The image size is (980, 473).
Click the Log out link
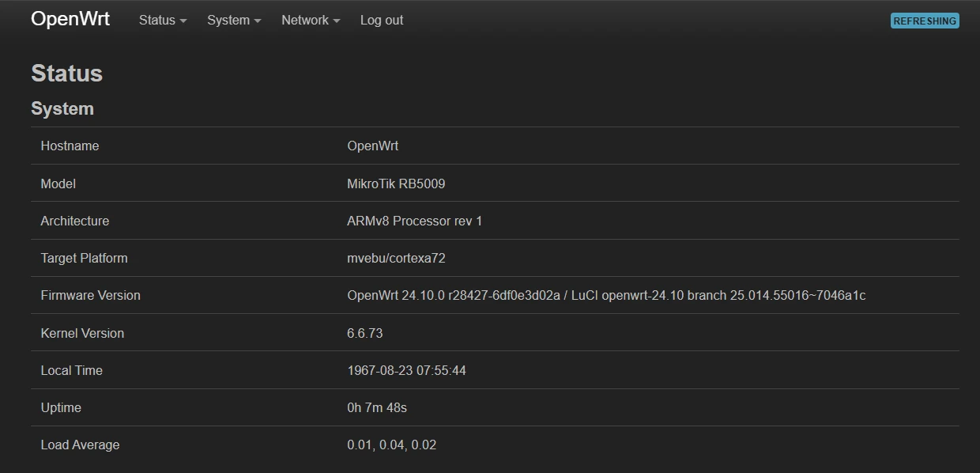[x=382, y=21]
